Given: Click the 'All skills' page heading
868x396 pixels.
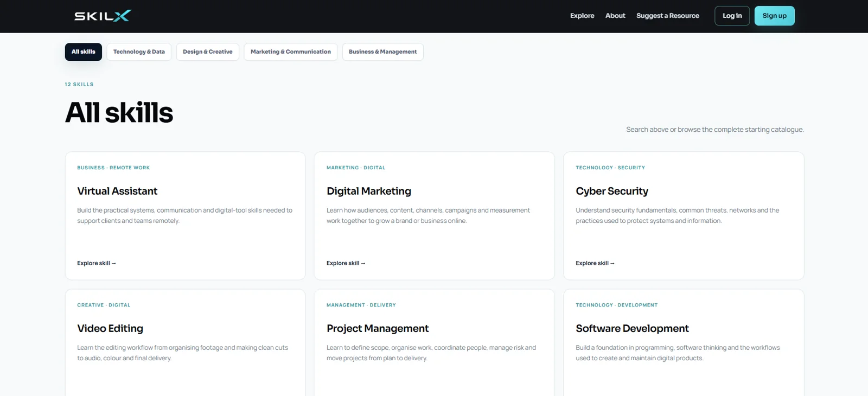Looking at the screenshot, I should [119, 112].
